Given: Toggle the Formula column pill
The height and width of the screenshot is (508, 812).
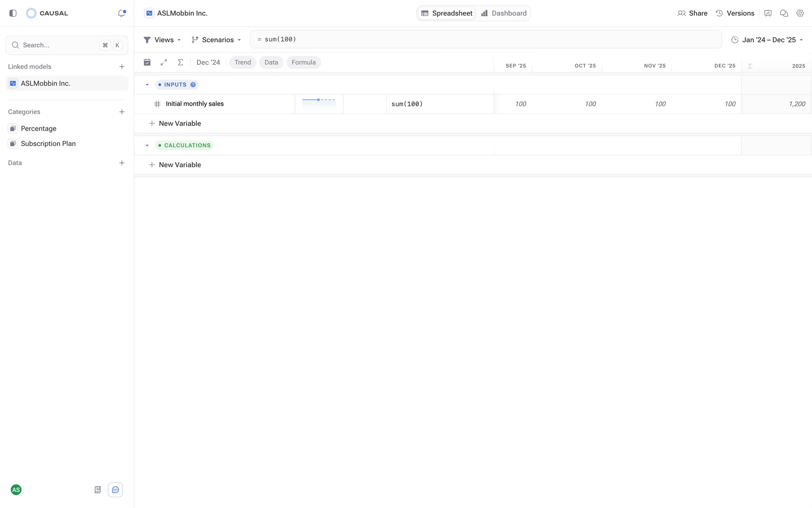Looking at the screenshot, I should pos(303,62).
